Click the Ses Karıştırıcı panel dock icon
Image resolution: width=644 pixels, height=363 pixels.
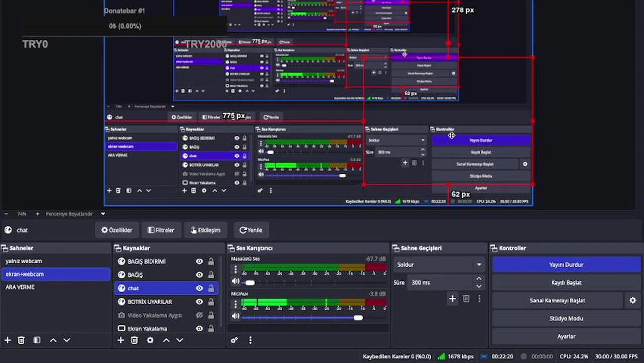click(231, 248)
